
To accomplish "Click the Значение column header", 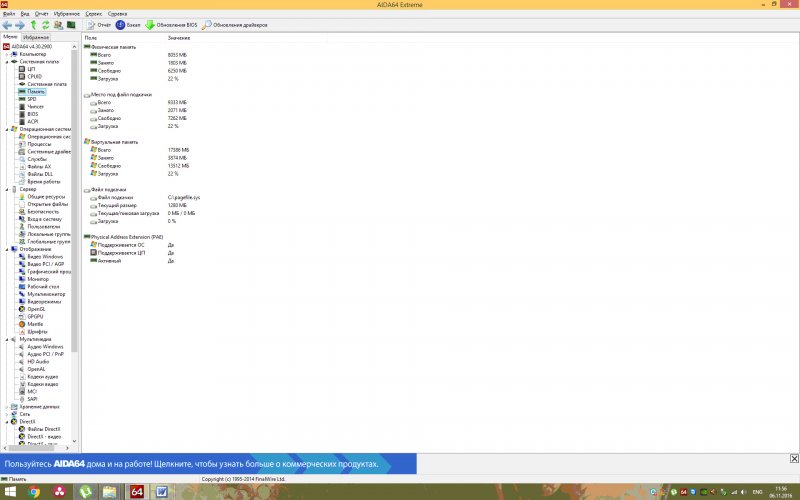I will point(178,37).
